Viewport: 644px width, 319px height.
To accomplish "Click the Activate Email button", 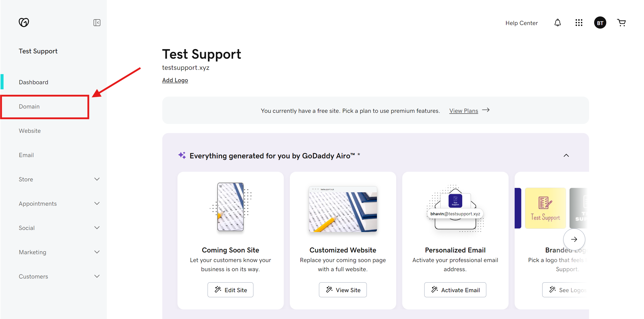I will (455, 290).
